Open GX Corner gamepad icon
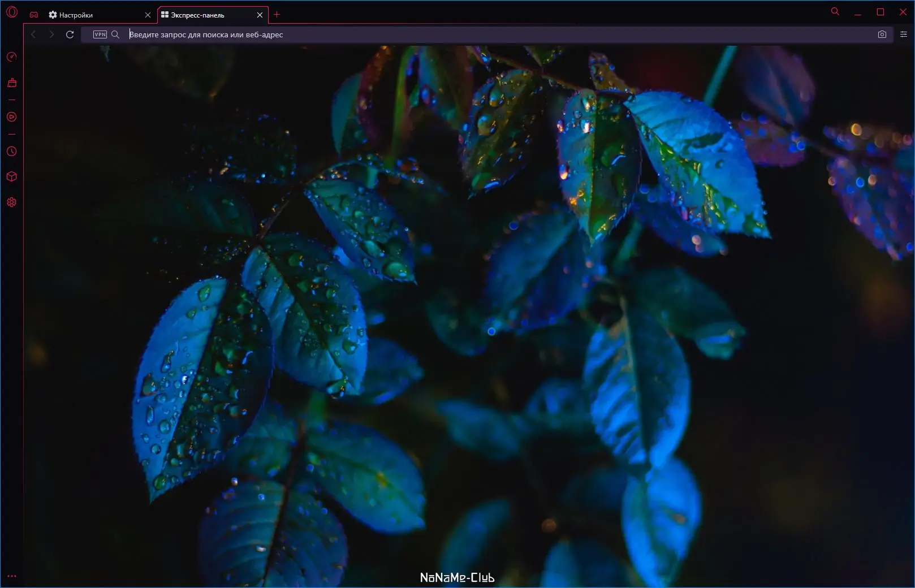The image size is (915, 588). 34,15
